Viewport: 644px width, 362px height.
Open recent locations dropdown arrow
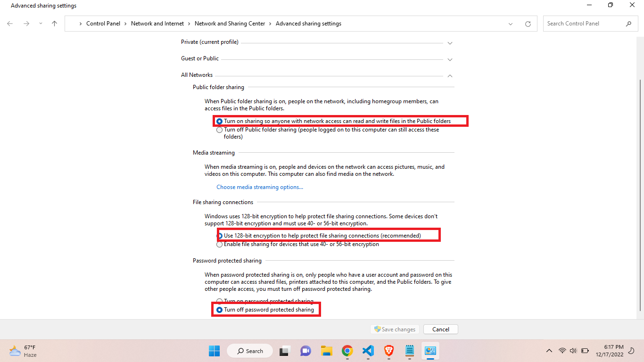point(41,24)
